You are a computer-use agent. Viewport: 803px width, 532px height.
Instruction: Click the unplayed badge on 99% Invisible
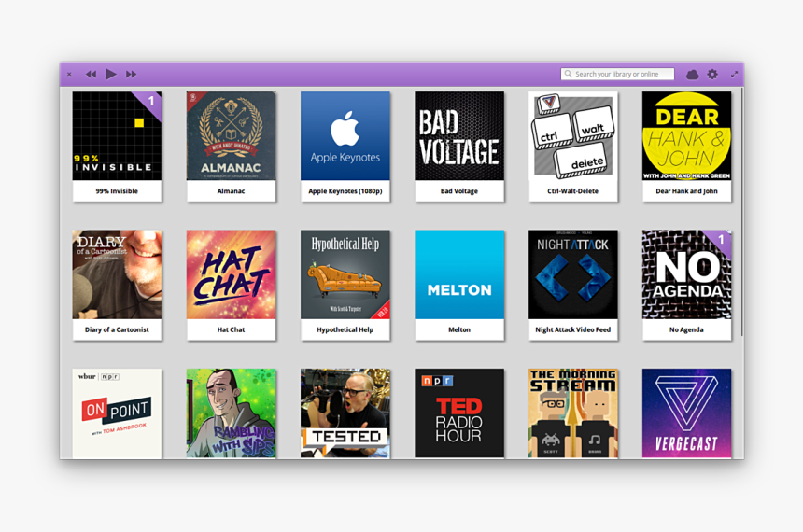(150, 102)
